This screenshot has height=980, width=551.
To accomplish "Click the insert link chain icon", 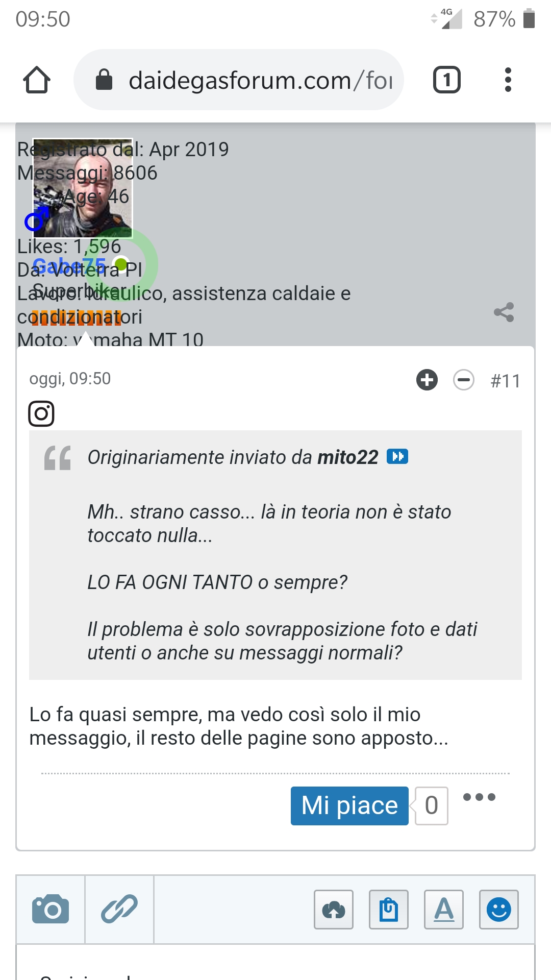I will [x=119, y=909].
